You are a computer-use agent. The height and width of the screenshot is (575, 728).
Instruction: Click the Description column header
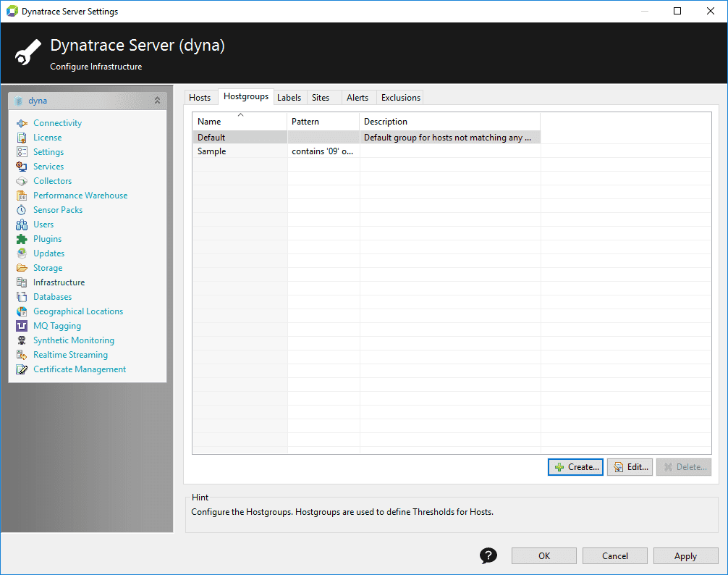450,121
